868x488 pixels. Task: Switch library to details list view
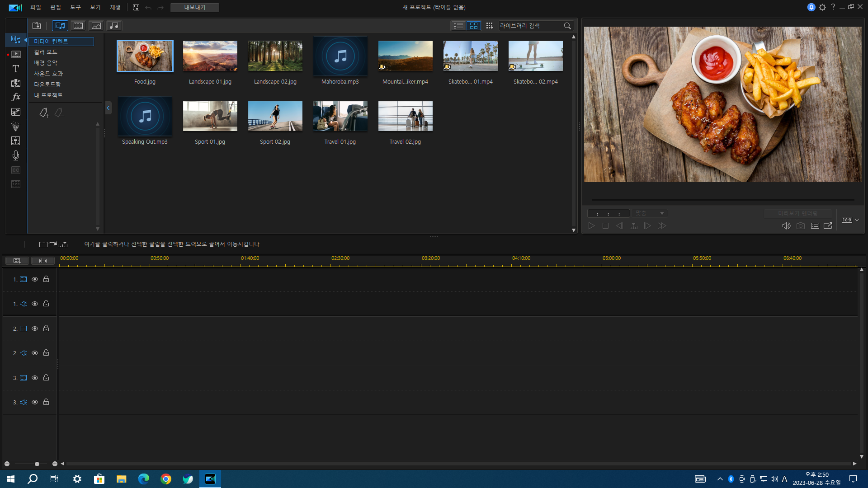point(458,26)
